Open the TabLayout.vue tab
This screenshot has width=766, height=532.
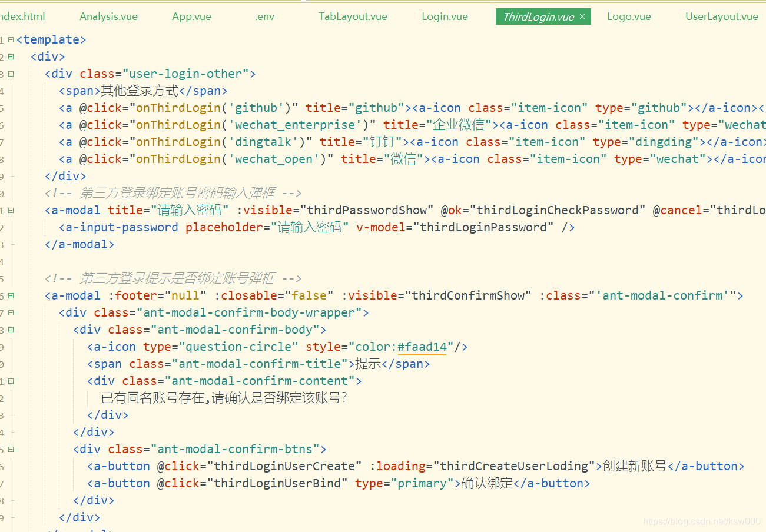[x=353, y=16]
